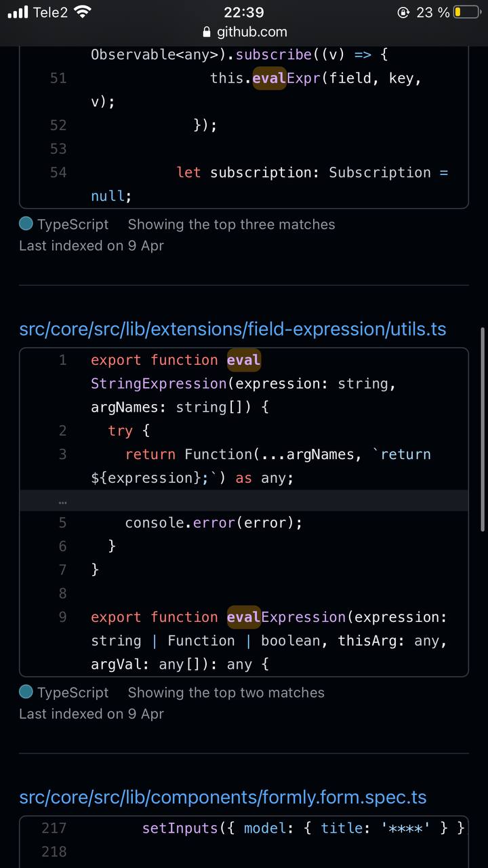Tap 'Last indexed on 9 Apr' under utils.ts

[x=91, y=713]
